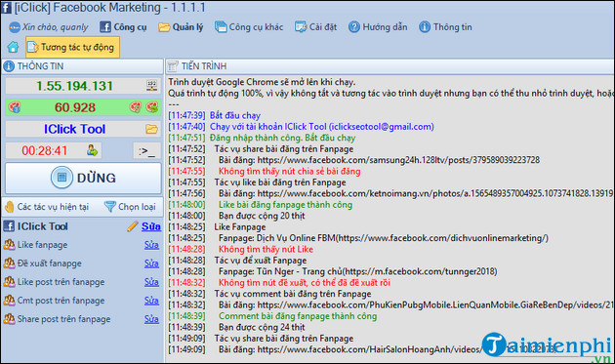Select the Like fanpage task row
Viewport: 615px width, 364px height.
tap(82, 245)
